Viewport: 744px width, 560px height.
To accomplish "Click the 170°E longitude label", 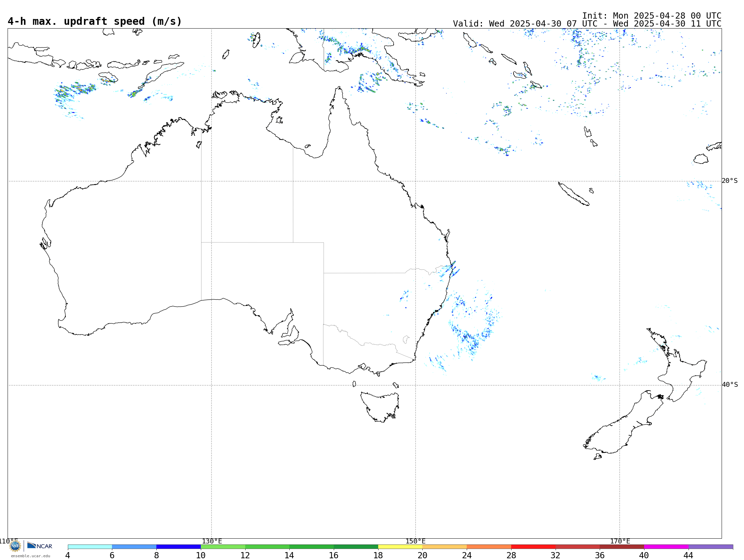I will (x=620, y=541).
